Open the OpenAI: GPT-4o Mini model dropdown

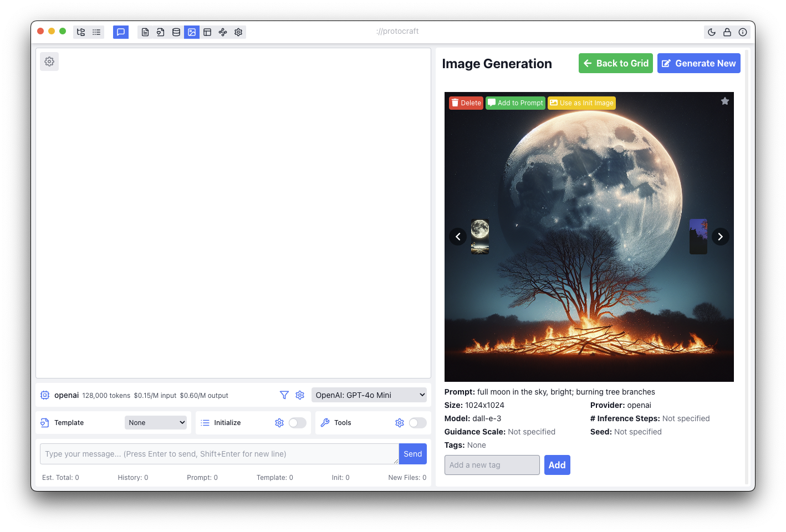coord(369,395)
